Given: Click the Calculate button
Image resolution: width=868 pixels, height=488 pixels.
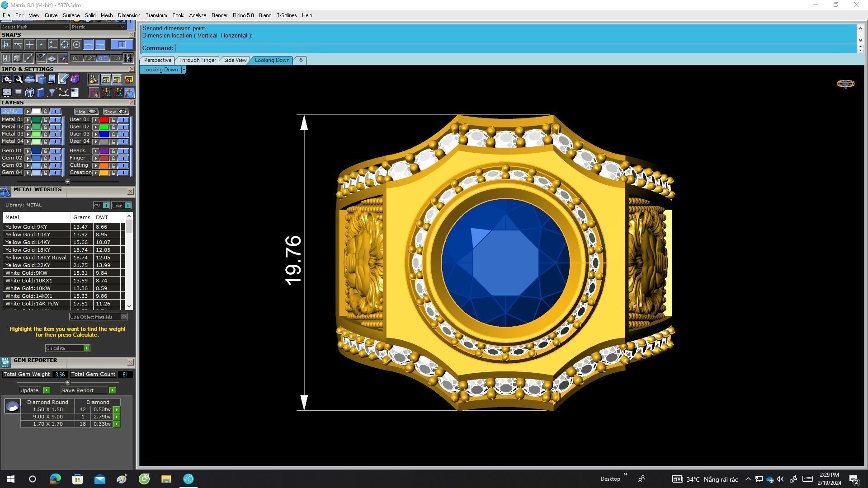Looking at the screenshot, I should (x=67, y=348).
